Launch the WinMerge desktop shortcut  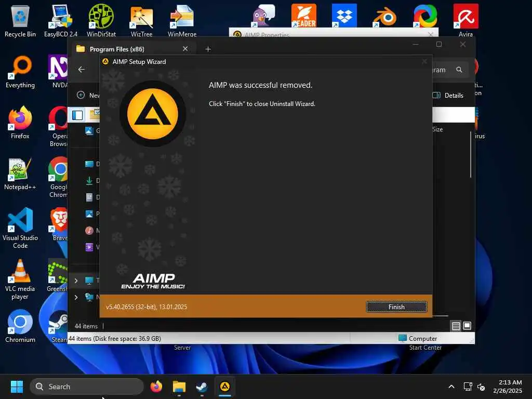pyautogui.click(x=182, y=20)
